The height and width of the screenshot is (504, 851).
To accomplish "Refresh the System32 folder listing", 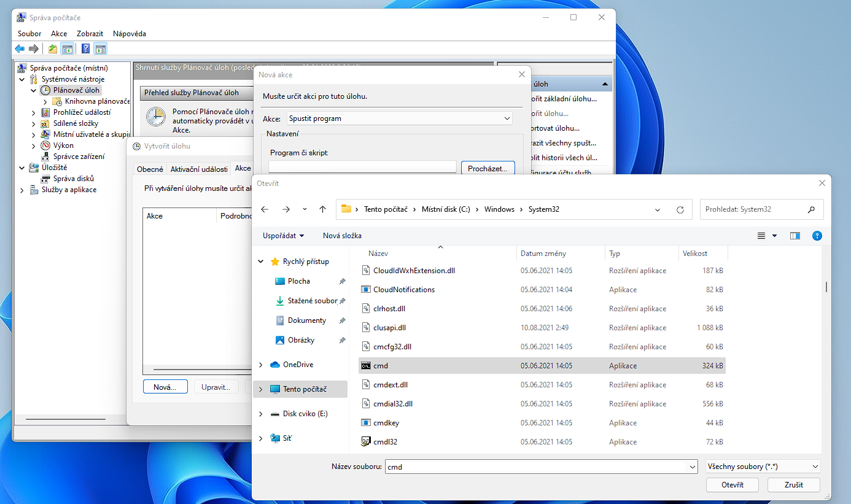I will pyautogui.click(x=680, y=209).
